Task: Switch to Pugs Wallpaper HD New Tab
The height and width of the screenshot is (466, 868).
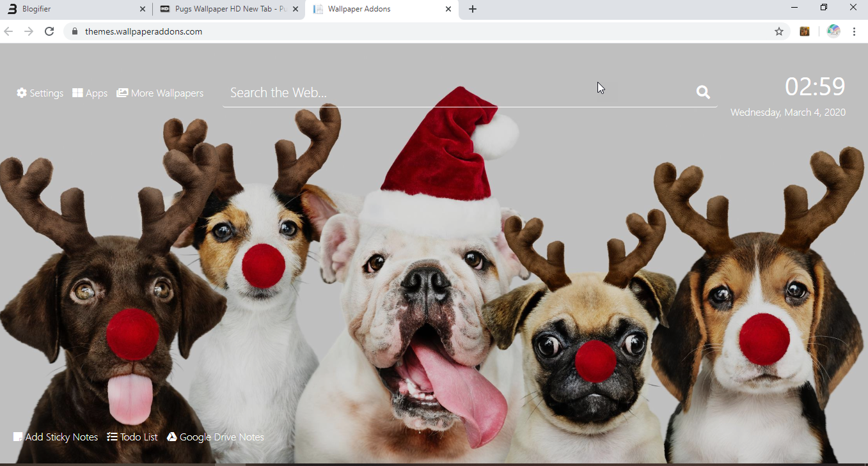Action: tap(229, 9)
